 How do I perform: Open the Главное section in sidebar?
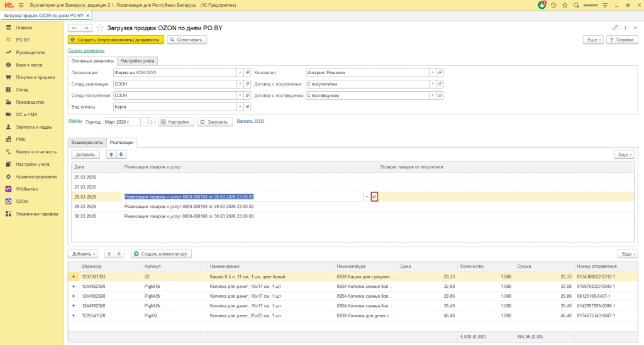coord(24,28)
